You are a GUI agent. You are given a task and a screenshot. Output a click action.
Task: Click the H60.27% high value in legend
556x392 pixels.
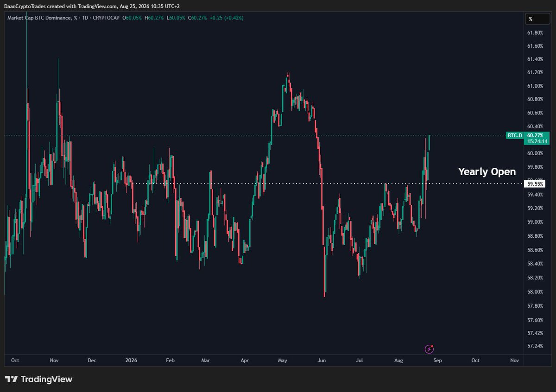154,18
